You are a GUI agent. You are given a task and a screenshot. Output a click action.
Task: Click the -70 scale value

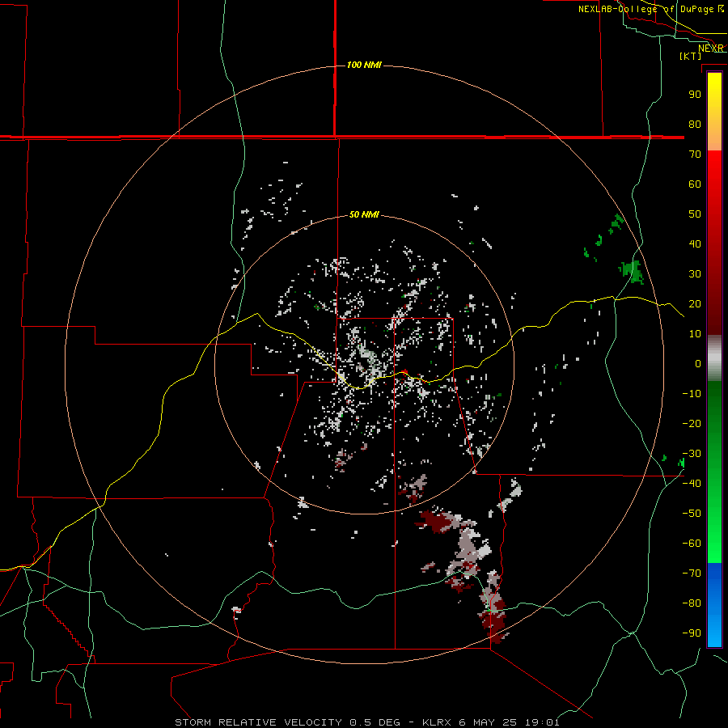click(x=692, y=573)
